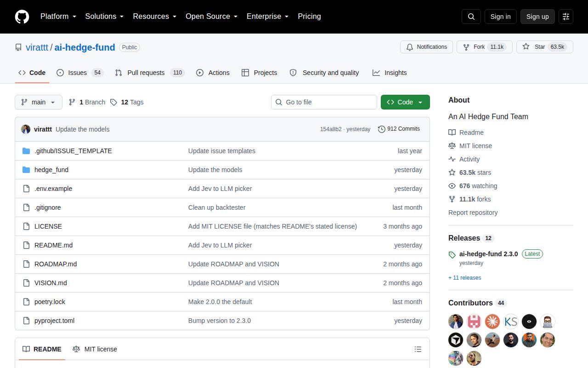This screenshot has width=588, height=368.
Task: Open commit 'Bump version to 2.3.0'
Action: click(220, 321)
